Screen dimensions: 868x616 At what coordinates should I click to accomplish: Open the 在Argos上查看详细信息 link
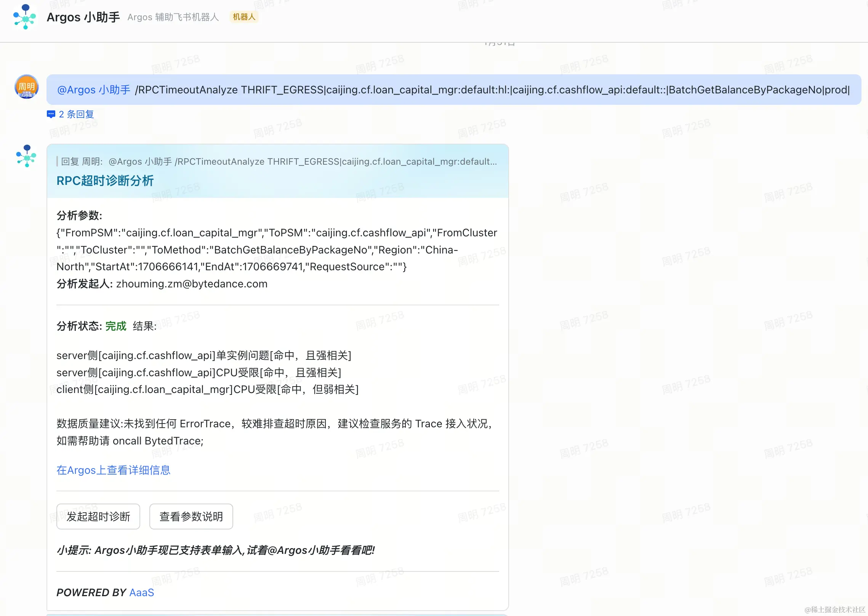tap(114, 470)
